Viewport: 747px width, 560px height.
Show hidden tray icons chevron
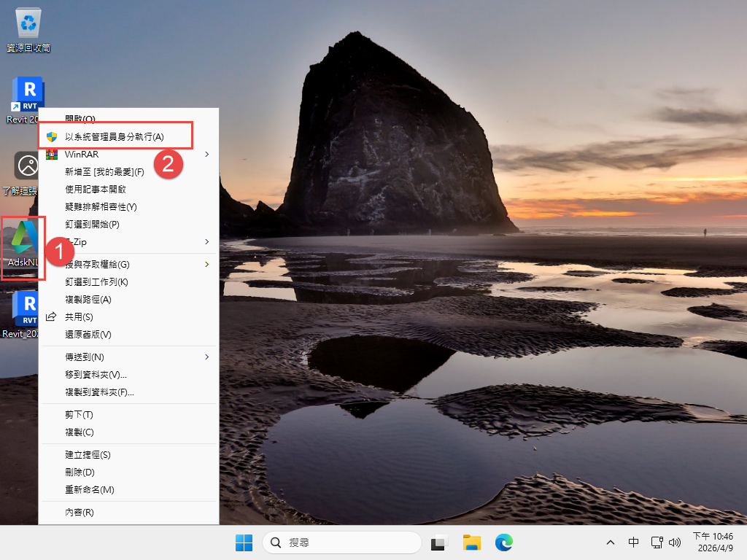pyautogui.click(x=611, y=542)
